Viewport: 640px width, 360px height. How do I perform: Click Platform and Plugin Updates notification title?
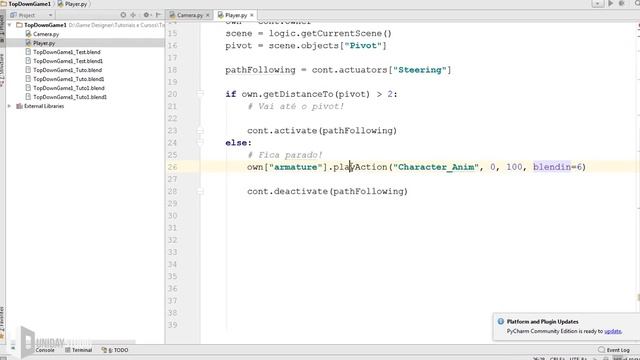pyautogui.click(x=542, y=322)
